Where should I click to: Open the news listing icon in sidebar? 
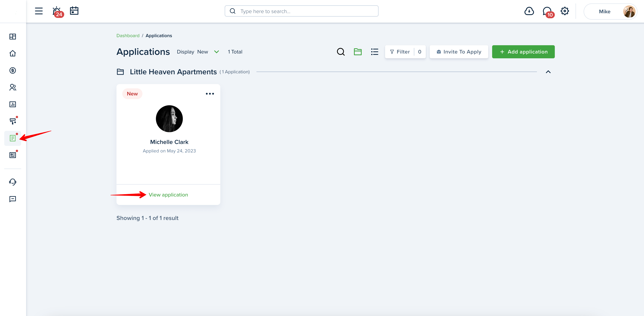click(x=13, y=155)
